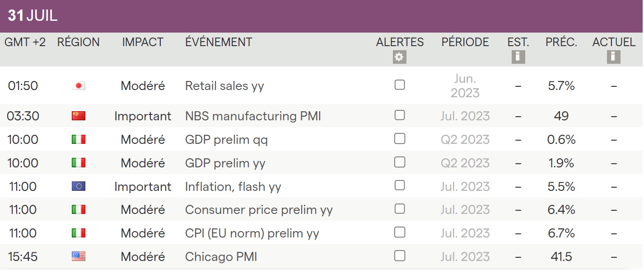
Task: Click the ÉVÉNEMENT column header
Action: click(219, 43)
